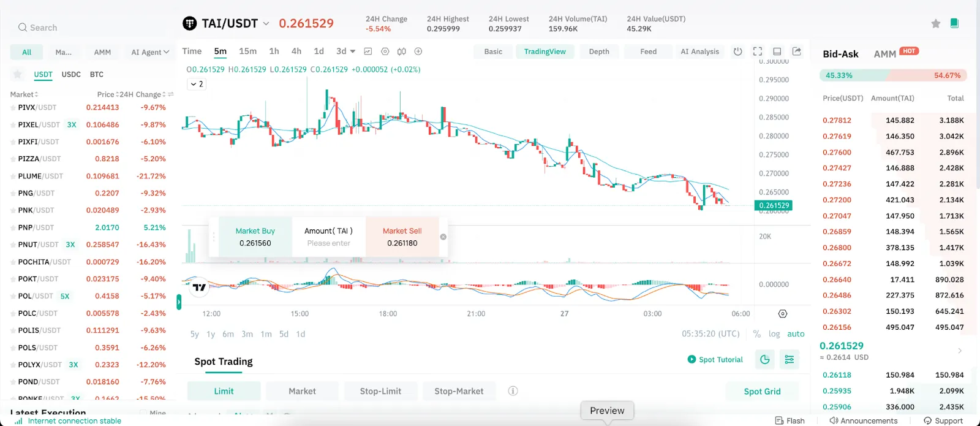Switch chart to Basic view
Image resolution: width=980 pixels, height=426 pixels.
coord(493,51)
